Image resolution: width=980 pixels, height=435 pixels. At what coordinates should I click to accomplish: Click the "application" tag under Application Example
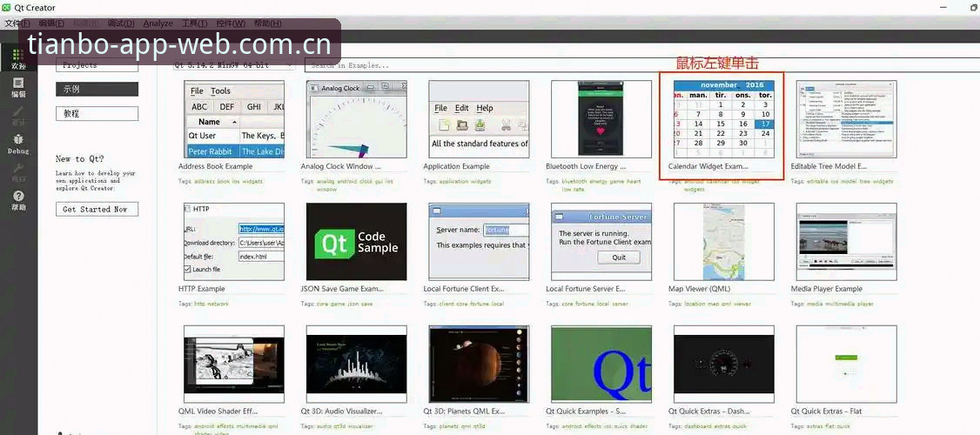point(453,181)
